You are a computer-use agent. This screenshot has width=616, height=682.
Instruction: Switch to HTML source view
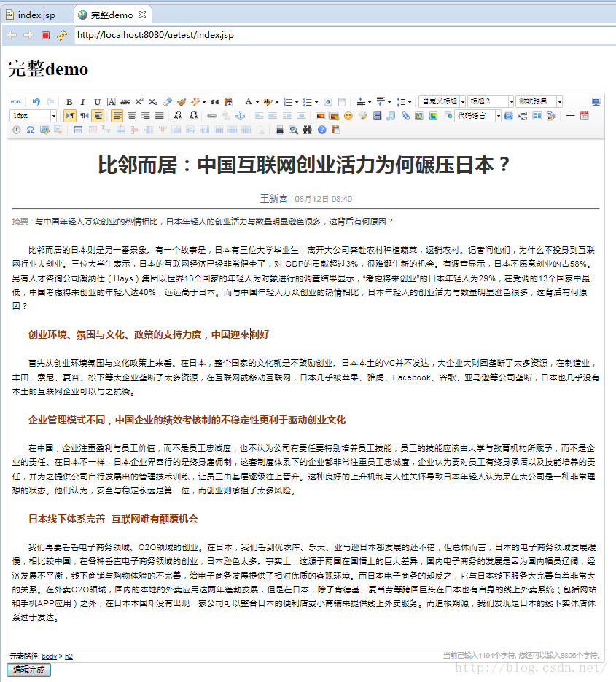16,102
